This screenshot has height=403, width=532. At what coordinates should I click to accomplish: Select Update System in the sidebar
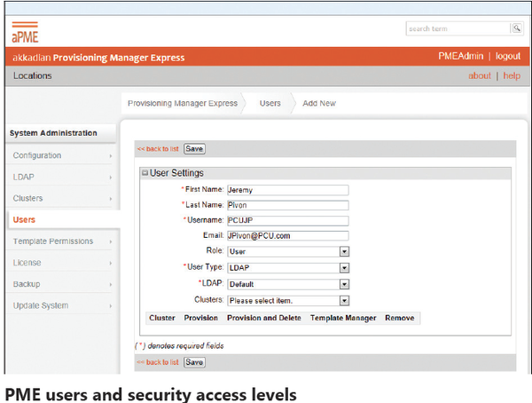(x=42, y=305)
